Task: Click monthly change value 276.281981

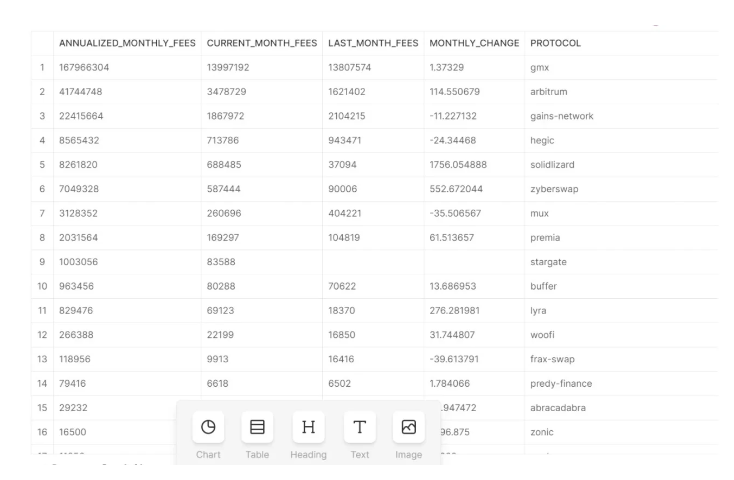Action: point(455,311)
